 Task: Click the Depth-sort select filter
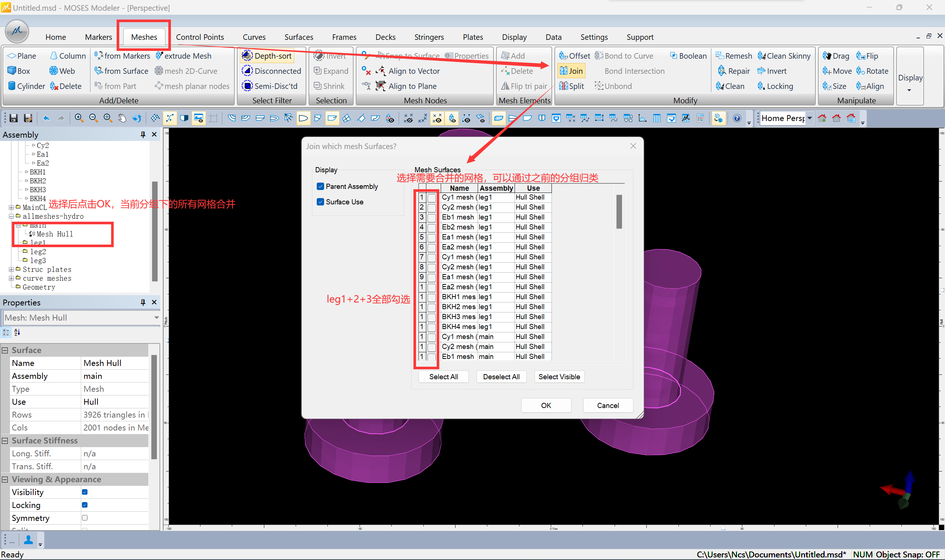coord(267,56)
